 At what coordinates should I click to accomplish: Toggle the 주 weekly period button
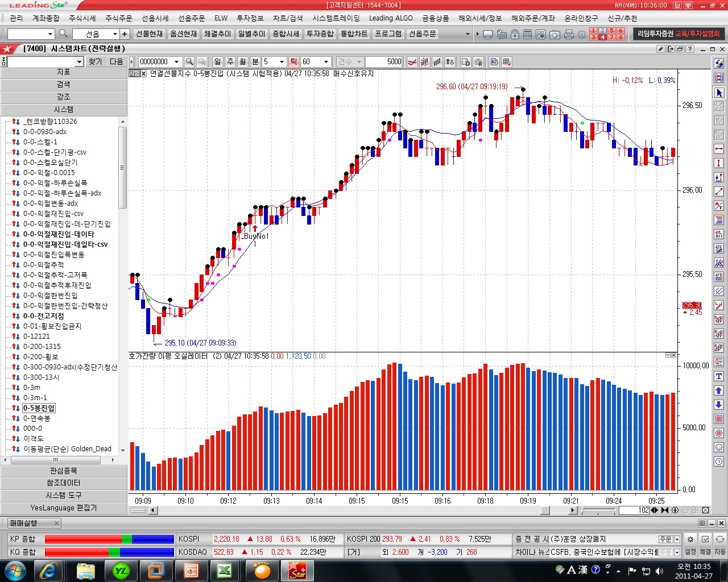230,61
